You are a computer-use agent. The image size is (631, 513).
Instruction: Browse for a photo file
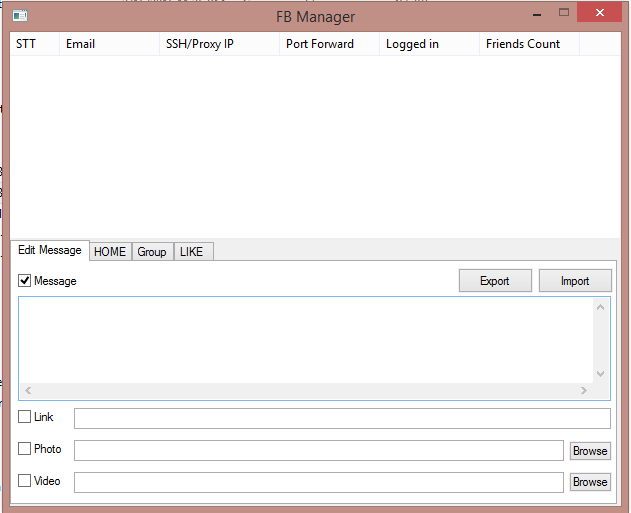tap(590, 451)
